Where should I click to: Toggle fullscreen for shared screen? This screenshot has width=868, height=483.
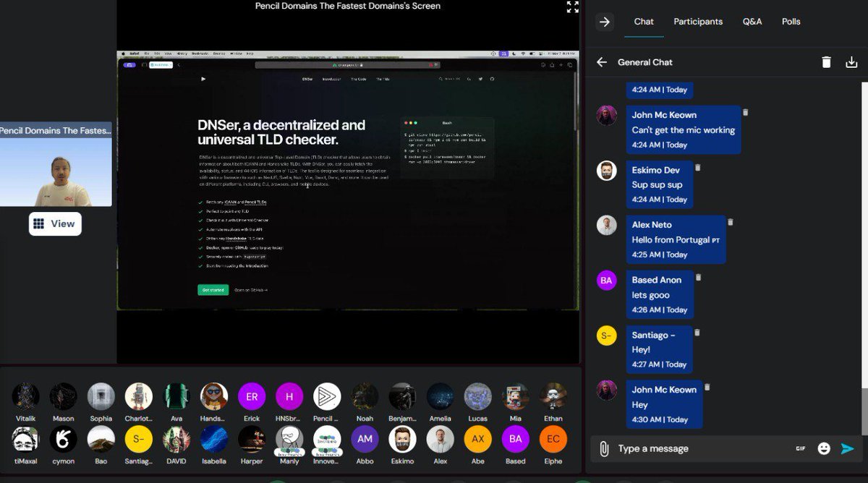[x=572, y=7]
